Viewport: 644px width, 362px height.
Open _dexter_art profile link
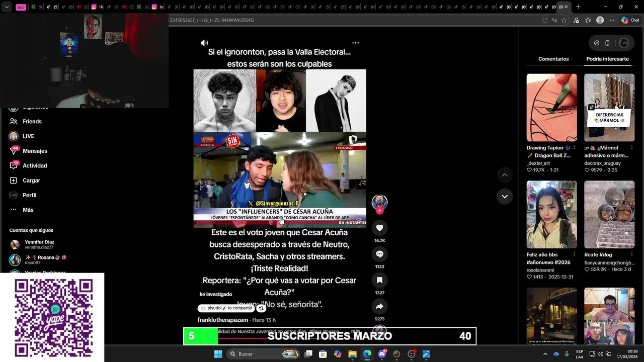tap(538, 163)
